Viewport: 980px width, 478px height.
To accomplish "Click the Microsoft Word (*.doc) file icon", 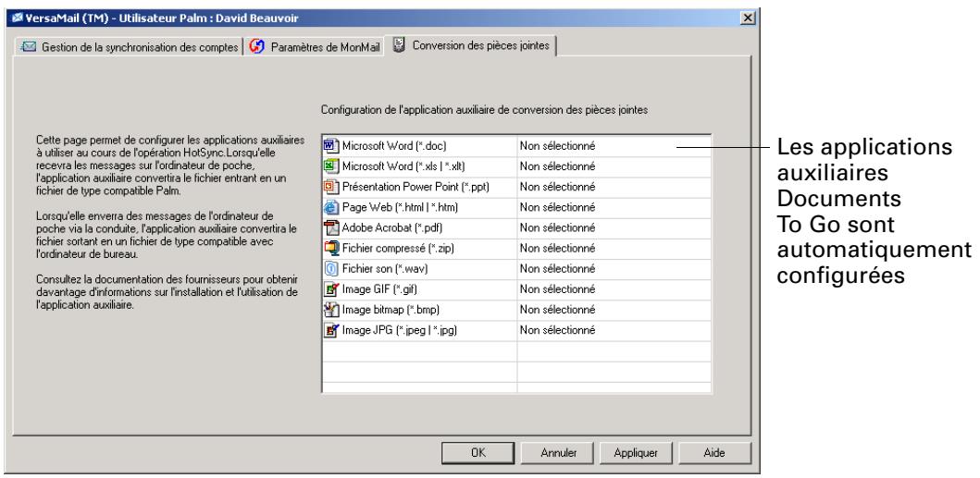I will point(331,145).
